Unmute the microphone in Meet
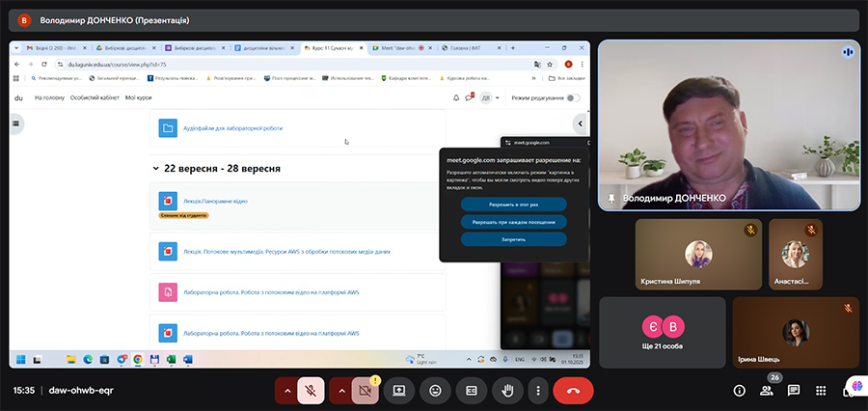868x411 pixels. (311, 391)
